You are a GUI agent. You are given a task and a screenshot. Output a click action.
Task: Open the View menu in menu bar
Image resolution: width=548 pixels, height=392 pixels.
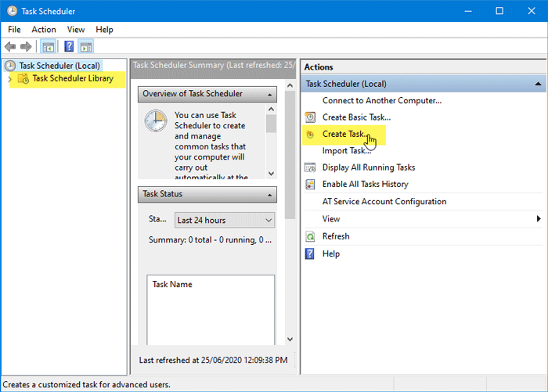coord(76,30)
